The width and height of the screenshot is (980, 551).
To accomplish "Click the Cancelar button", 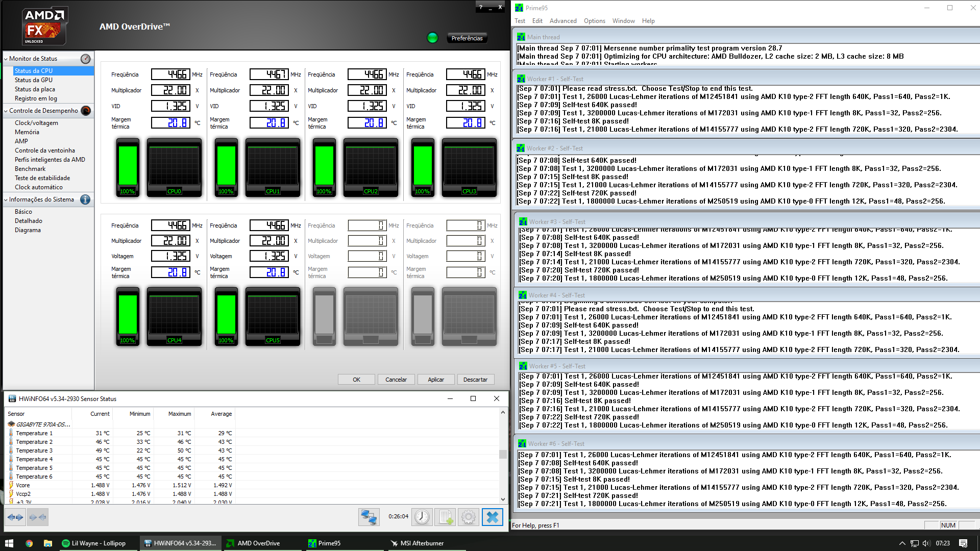I will pyautogui.click(x=396, y=380).
